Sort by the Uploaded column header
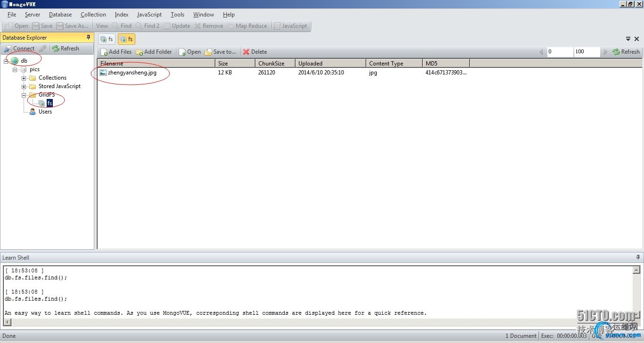The width and height of the screenshot is (644, 343). (331, 63)
